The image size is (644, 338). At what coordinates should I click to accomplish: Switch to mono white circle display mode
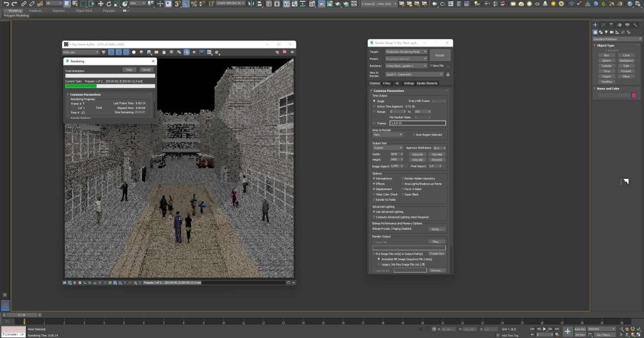point(133,52)
